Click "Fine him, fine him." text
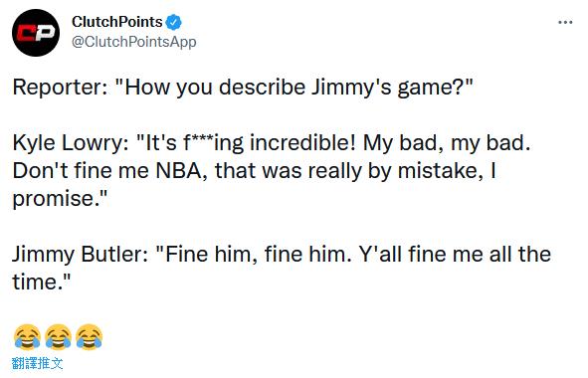 tap(253, 255)
